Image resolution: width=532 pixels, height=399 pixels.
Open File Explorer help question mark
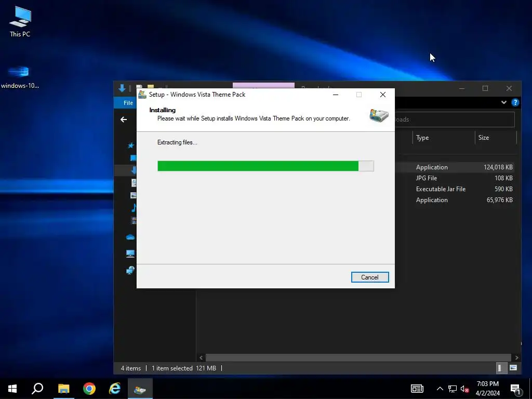tap(515, 102)
